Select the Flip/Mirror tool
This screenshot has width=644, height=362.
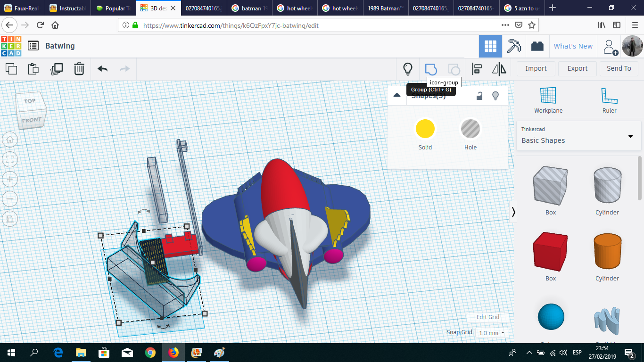[x=499, y=68]
